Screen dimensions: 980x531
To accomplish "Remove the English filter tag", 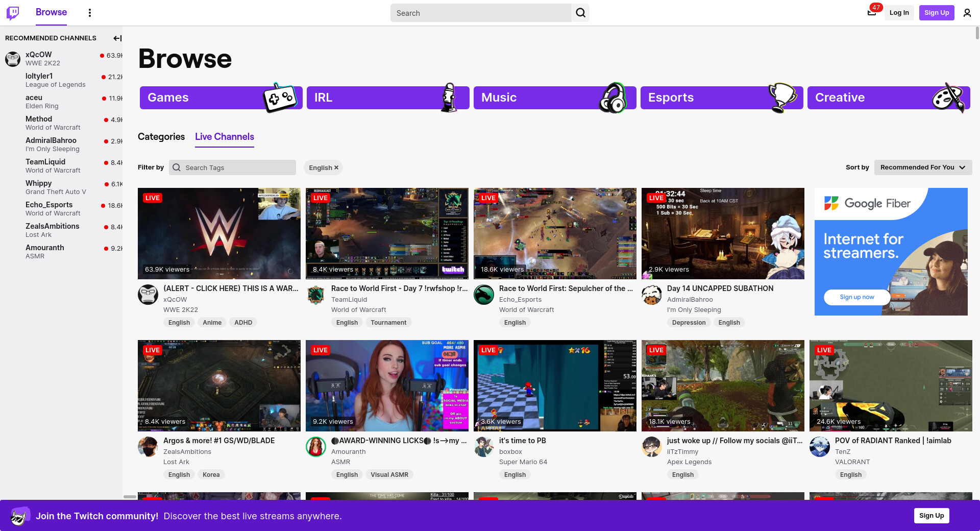I will (x=336, y=167).
